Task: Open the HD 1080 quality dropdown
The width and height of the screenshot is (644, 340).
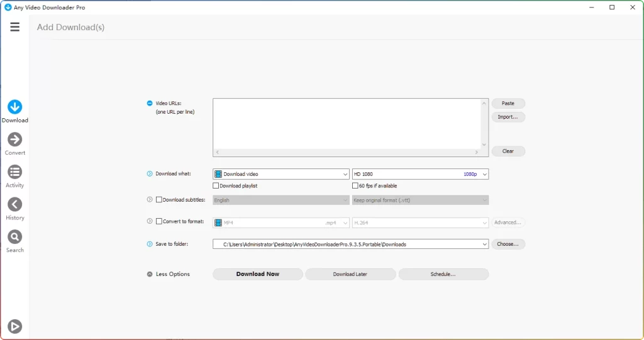Action: [420, 174]
